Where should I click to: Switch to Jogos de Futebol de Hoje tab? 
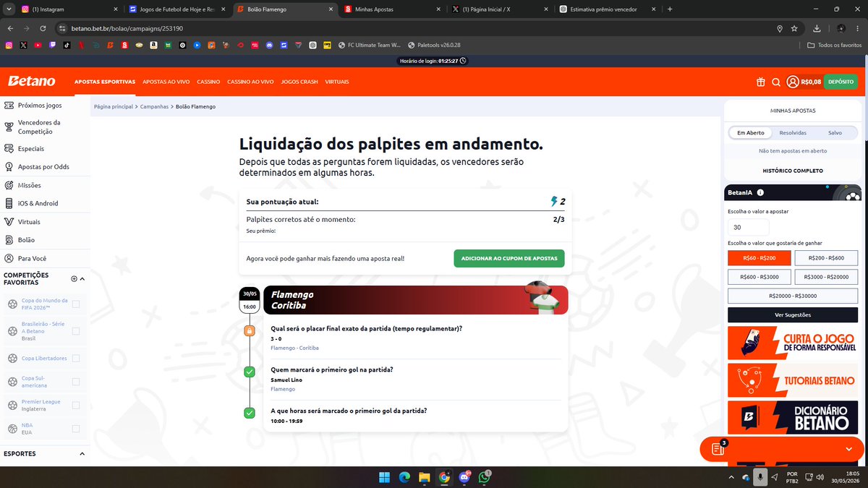pyautogui.click(x=178, y=9)
